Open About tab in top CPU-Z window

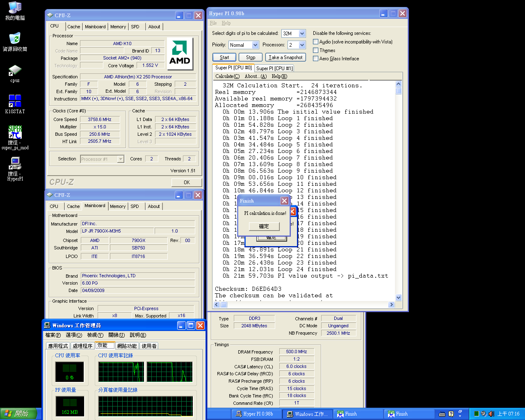click(x=154, y=27)
